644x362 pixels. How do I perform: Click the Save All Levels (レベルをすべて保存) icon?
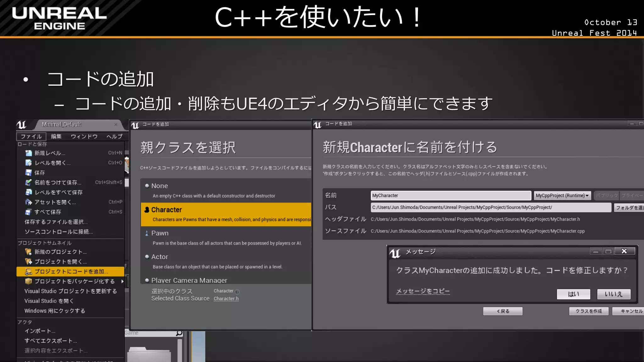pos(29,192)
